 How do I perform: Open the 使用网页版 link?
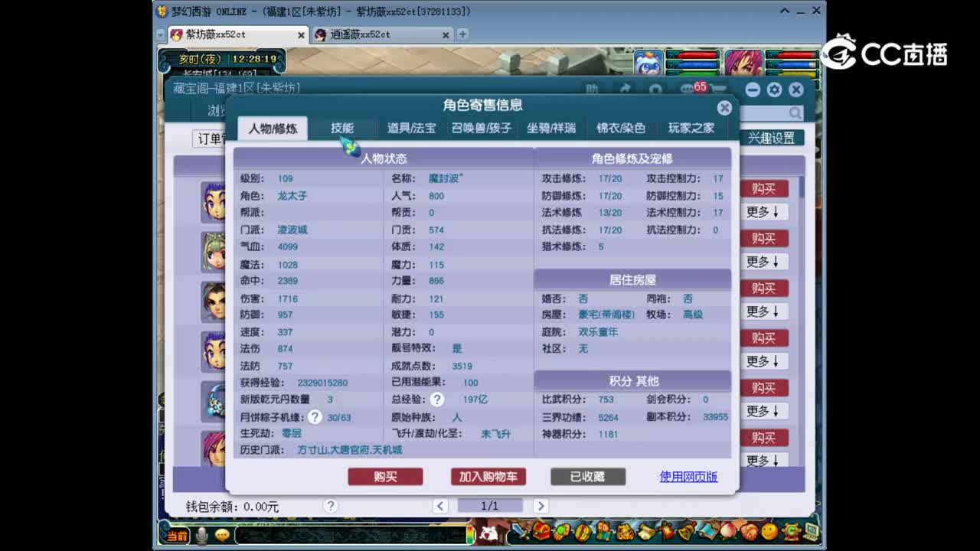pos(688,477)
